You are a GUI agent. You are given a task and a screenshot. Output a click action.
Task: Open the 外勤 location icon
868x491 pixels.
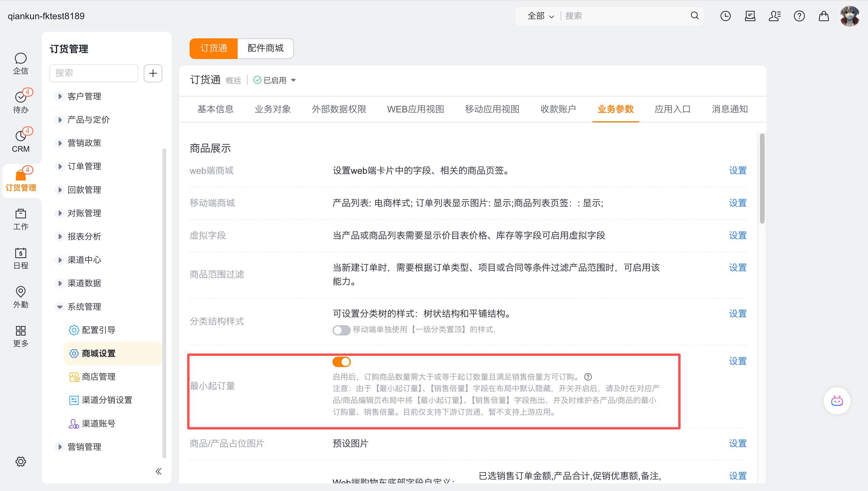(21, 292)
